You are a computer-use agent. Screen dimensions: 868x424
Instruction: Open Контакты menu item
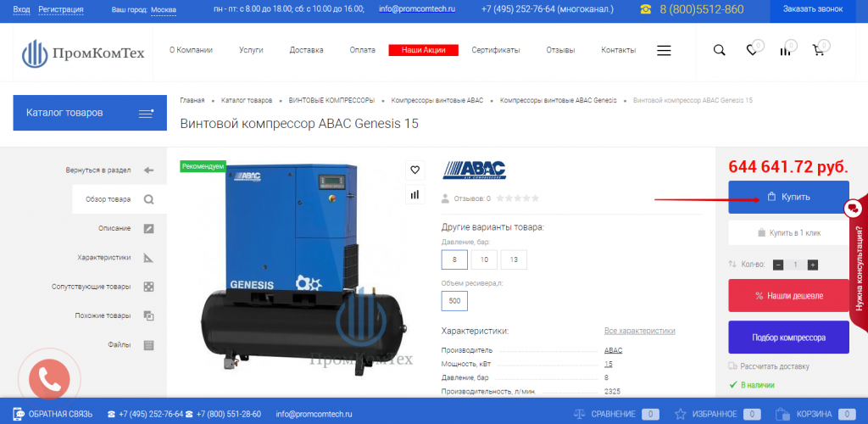(618, 50)
